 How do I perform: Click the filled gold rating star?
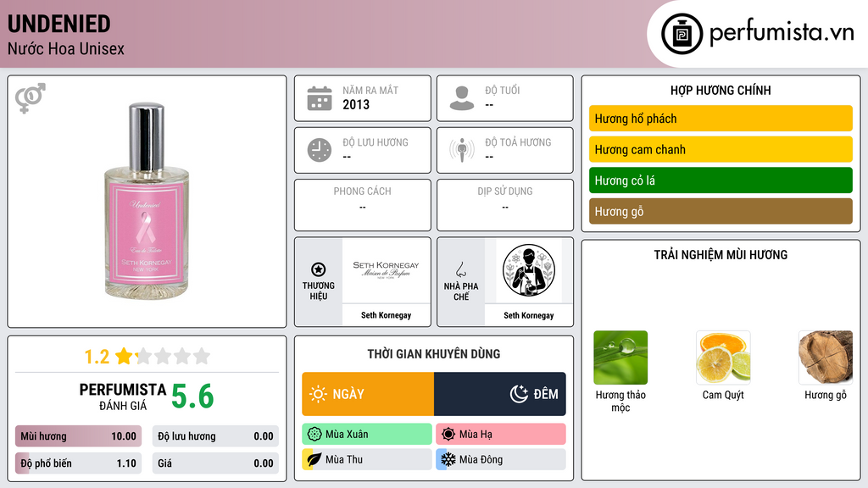coord(124,356)
